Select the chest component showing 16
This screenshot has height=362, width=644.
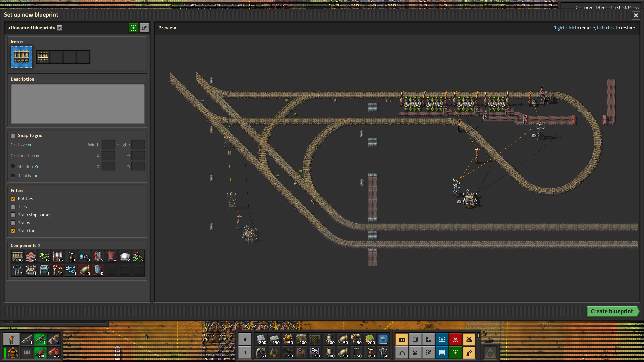(58, 257)
